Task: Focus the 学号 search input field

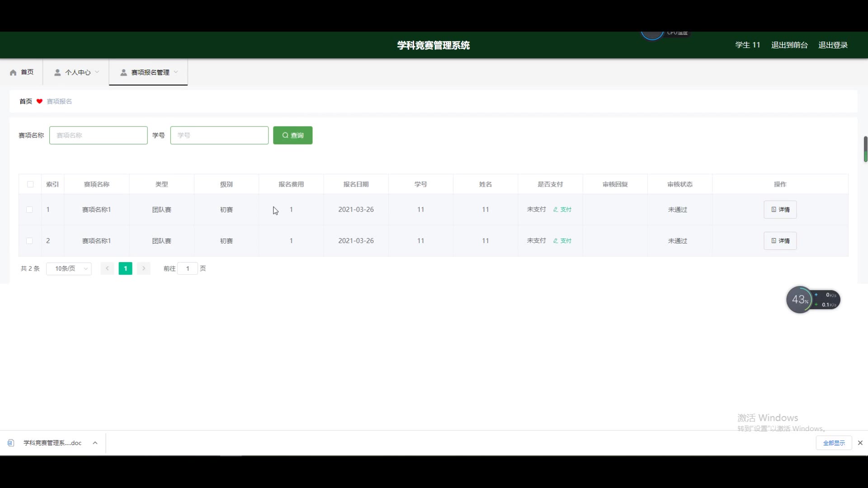Action: (219, 135)
